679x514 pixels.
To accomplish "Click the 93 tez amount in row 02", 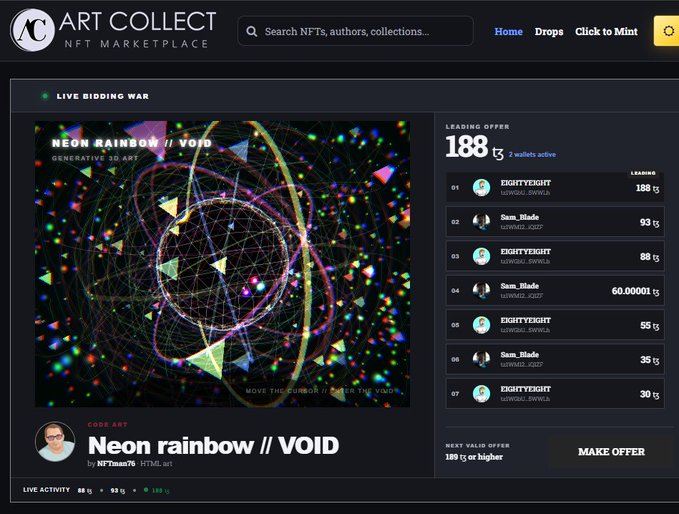I will pos(650,223).
